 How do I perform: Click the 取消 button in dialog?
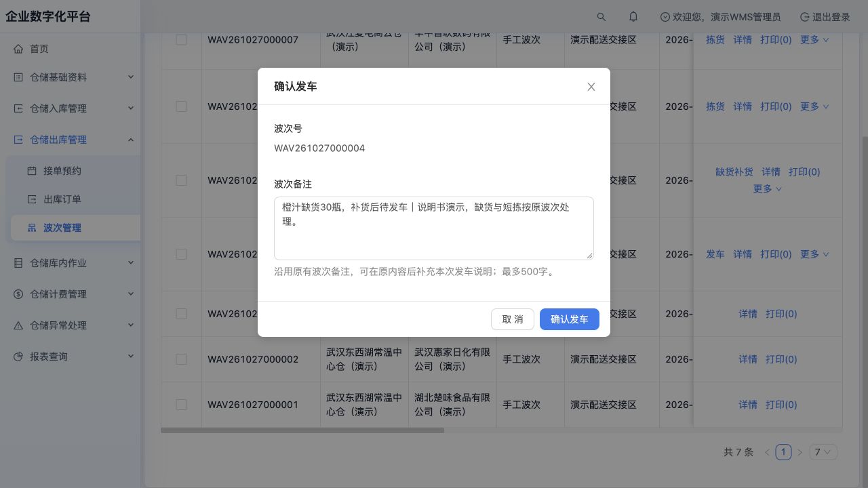pyautogui.click(x=513, y=319)
